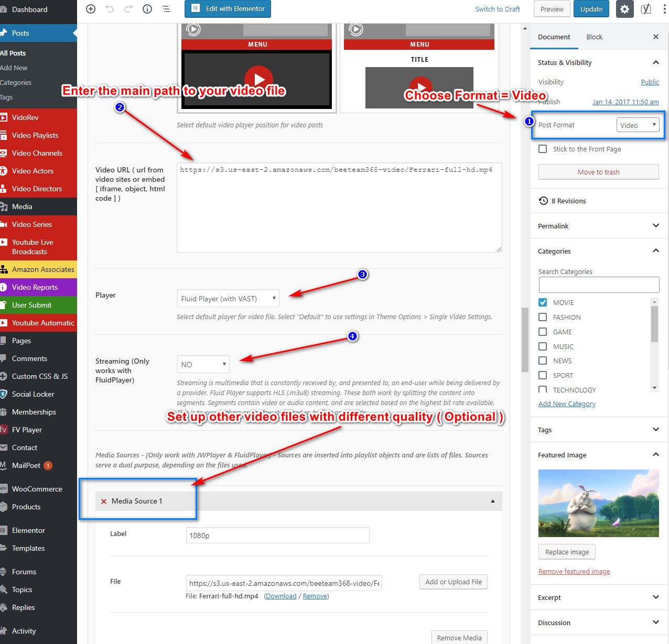669x644 pixels.
Task: Click the Media Source Label input field
Action: (277, 536)
